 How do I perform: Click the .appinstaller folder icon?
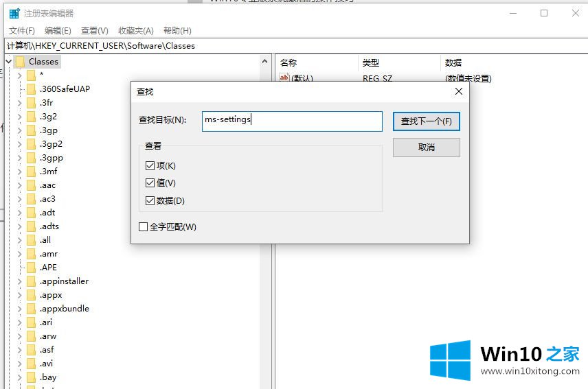click(31, 281)
